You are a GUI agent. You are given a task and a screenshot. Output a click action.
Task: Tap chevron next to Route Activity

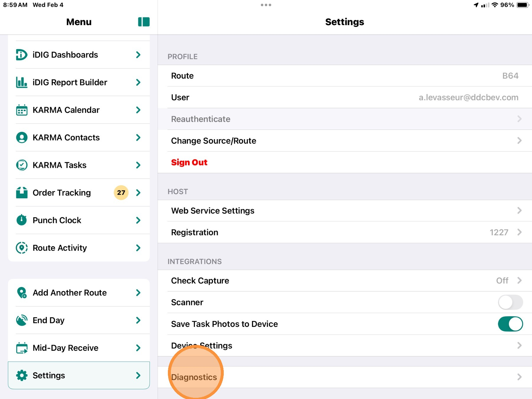tap(138, 248)
